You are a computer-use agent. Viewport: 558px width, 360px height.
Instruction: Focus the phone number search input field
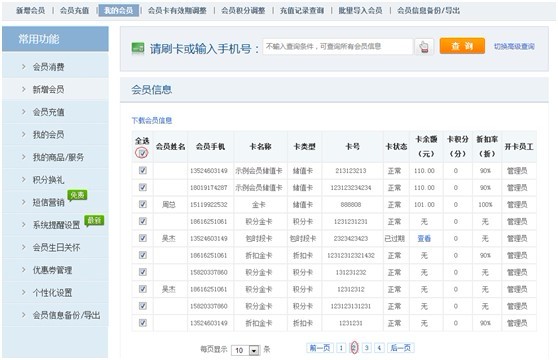point(337,47)
